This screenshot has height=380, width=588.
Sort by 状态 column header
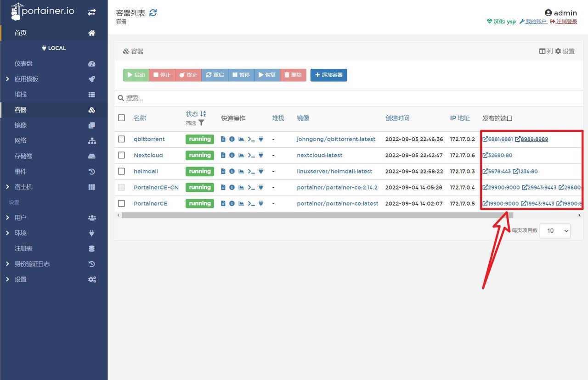tap(196, 114)
